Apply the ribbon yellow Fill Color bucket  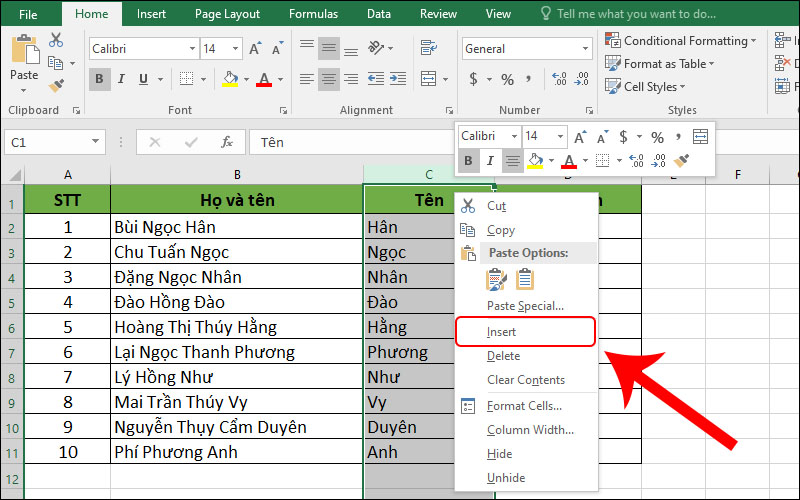pyautogui.click(x=230, y=79)
